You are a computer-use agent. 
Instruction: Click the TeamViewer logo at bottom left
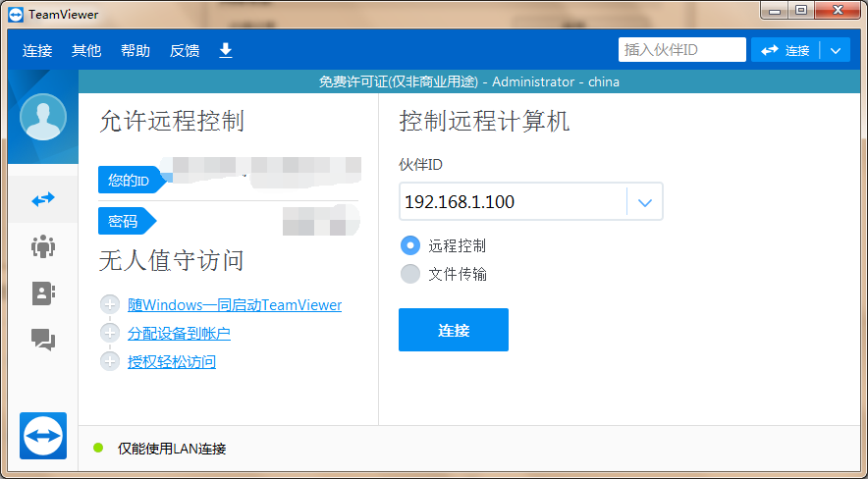(x=43, y=435)
